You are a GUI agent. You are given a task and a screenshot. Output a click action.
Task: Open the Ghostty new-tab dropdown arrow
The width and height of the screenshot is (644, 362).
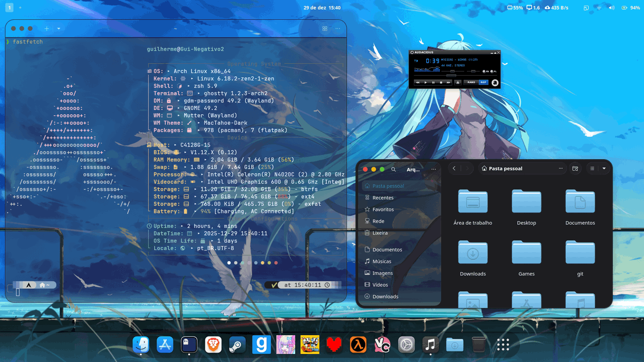(58, 28)
